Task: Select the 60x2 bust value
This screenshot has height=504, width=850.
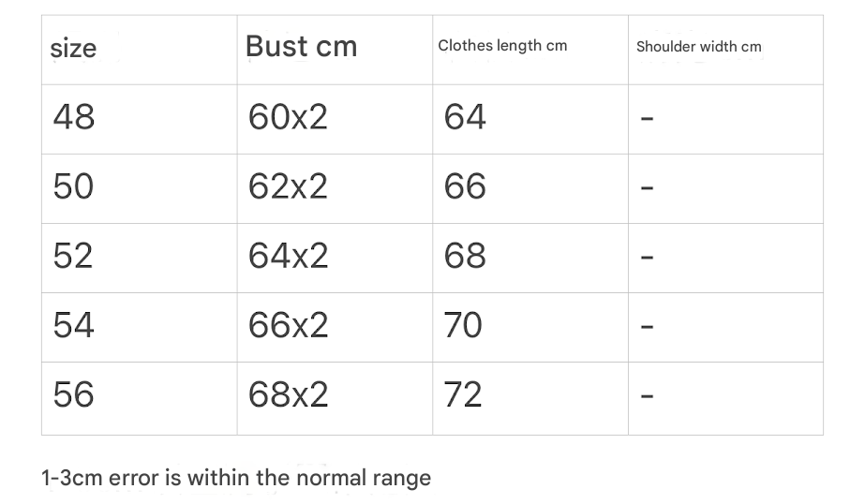Action: point(288,117)
